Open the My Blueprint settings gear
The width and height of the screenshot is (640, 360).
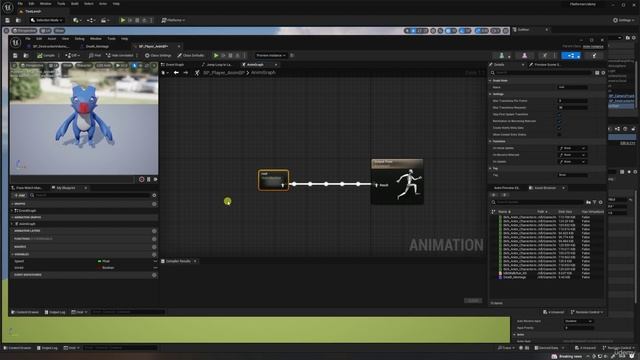tap(154, 196)
